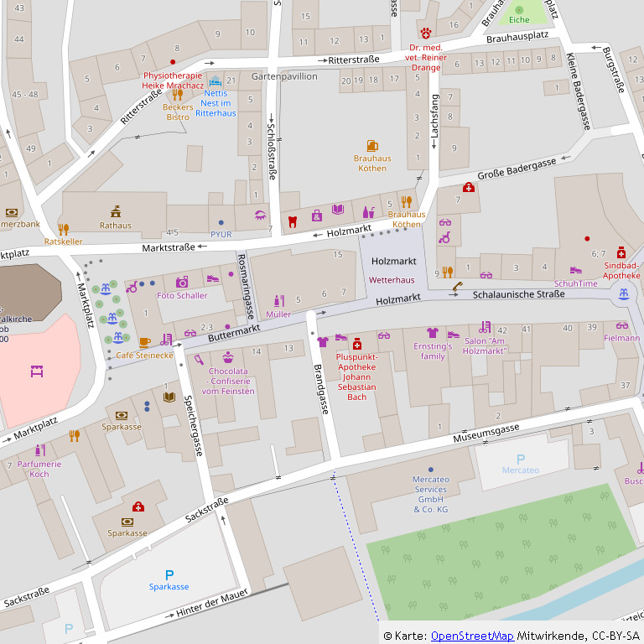Click the Parfümerie Koch perfume icon

(40, 450)
